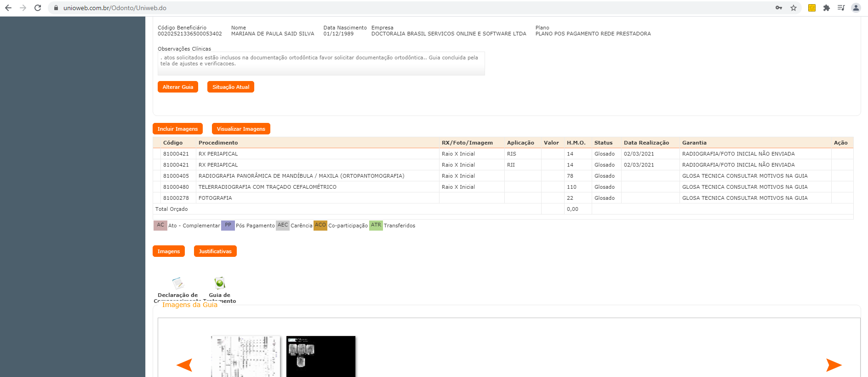Open the Extensions puzzle piece menu
The height and width of the screenshot is (377, 868).
[x=827, y=8]
